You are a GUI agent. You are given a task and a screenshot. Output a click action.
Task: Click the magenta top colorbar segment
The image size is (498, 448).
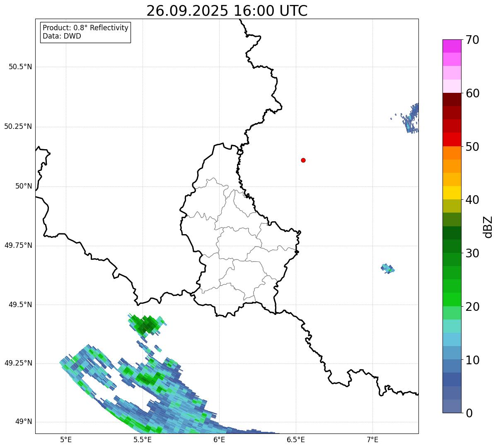452,46
